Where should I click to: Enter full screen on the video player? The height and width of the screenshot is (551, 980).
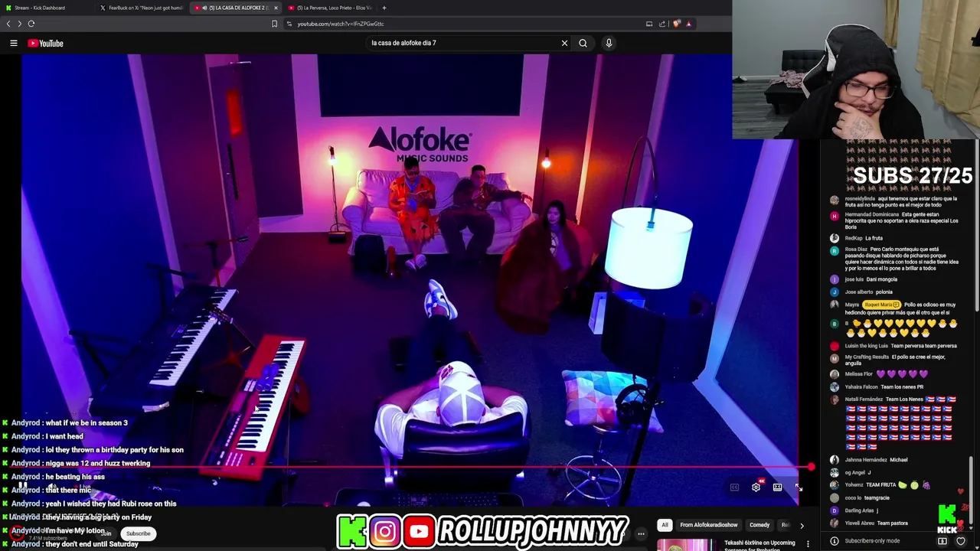799,487
